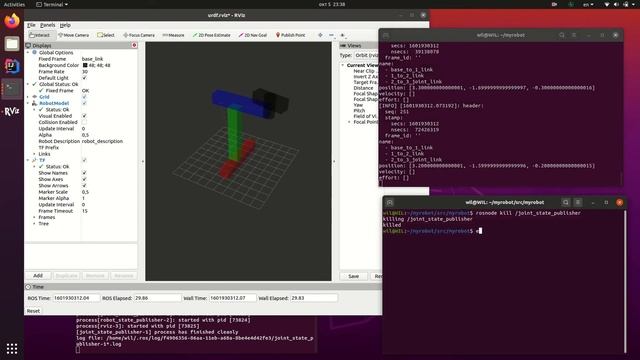Open the Terminal dock icon
Image resolution: width=640 pixels, height=360 pixels.
[12, 89]
